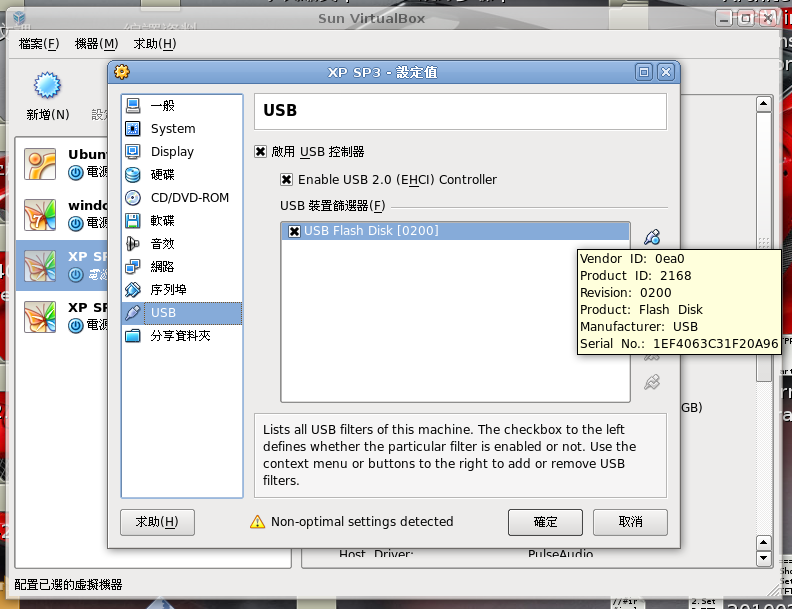Select the Windows 7 virtual machine
Screen dimensions: 792x609
[64, 215]
